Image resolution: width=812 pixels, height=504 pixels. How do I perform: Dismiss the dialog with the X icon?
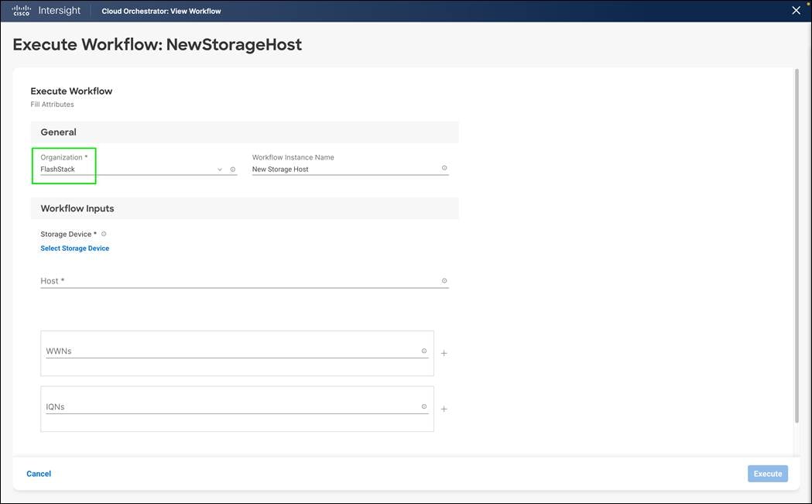coord(796,10)
